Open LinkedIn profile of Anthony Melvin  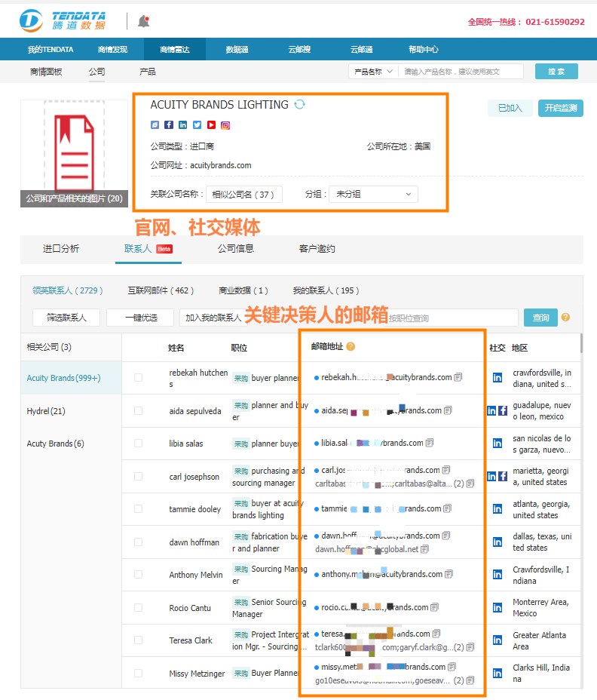pyautogui.click(x=497, y=575)
